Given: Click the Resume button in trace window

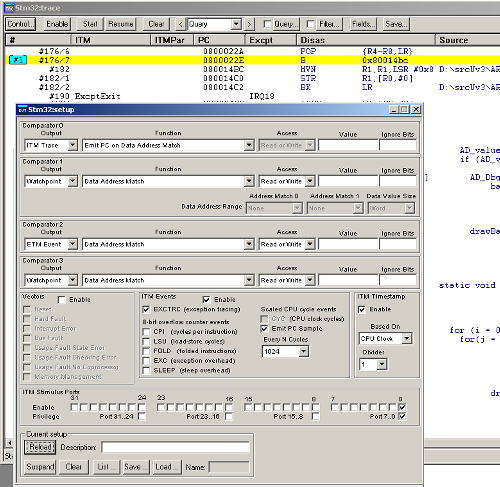Looking at the screenshot, I should tap(121, 24).
